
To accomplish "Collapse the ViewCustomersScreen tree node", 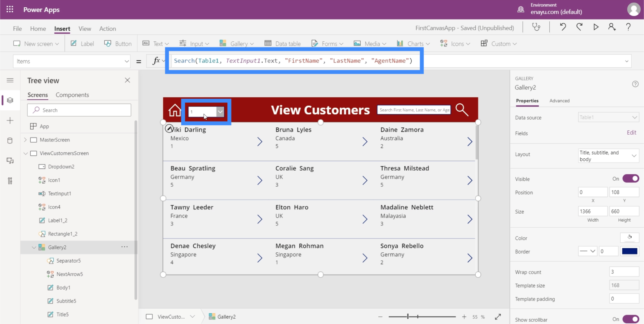I will click(x=25, y=153).
